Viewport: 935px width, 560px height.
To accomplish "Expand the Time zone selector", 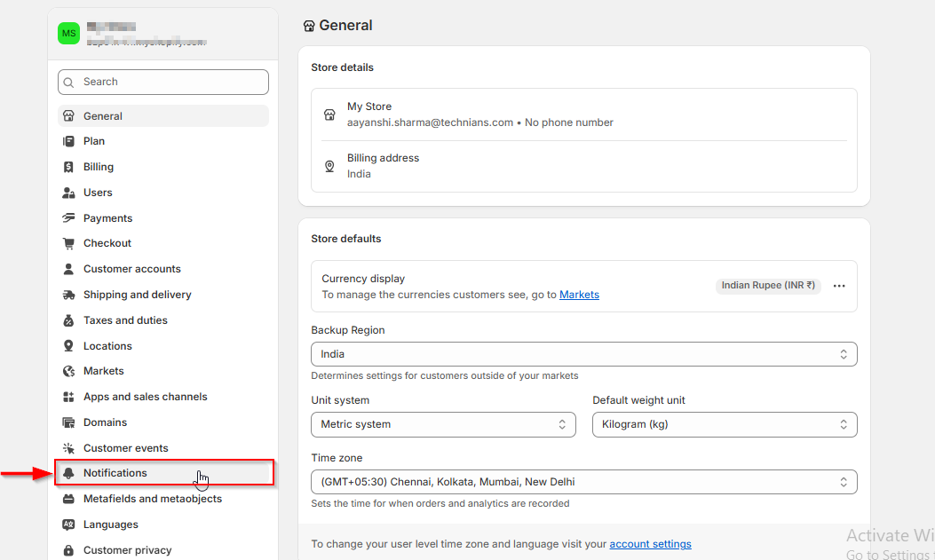I will 583,482.
